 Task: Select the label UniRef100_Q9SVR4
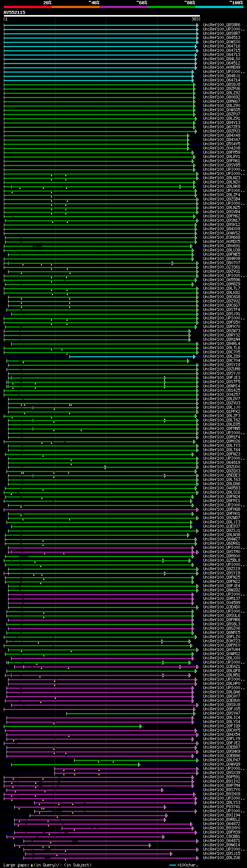[x=222, y=212]
